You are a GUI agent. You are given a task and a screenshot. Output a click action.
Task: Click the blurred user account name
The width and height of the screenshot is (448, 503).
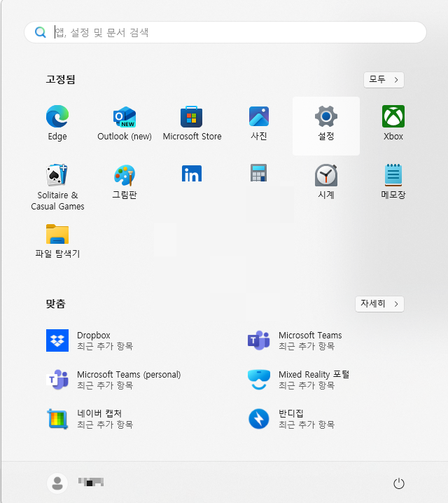(x=91, y=482)
